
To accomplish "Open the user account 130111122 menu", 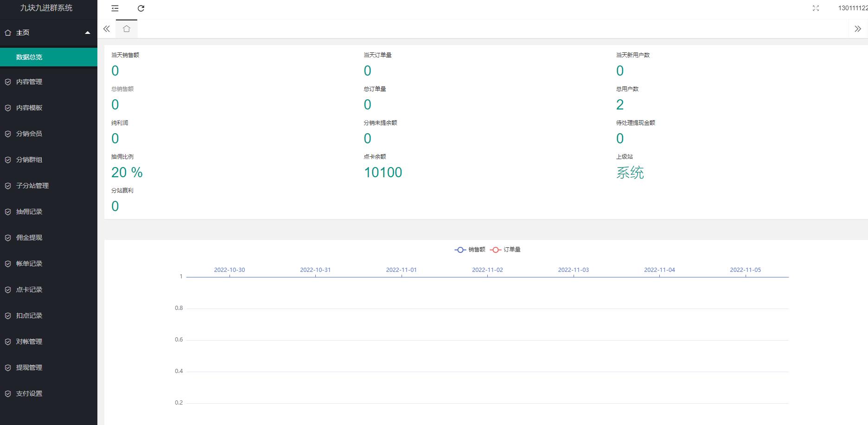I will click(x=852, y=8).
